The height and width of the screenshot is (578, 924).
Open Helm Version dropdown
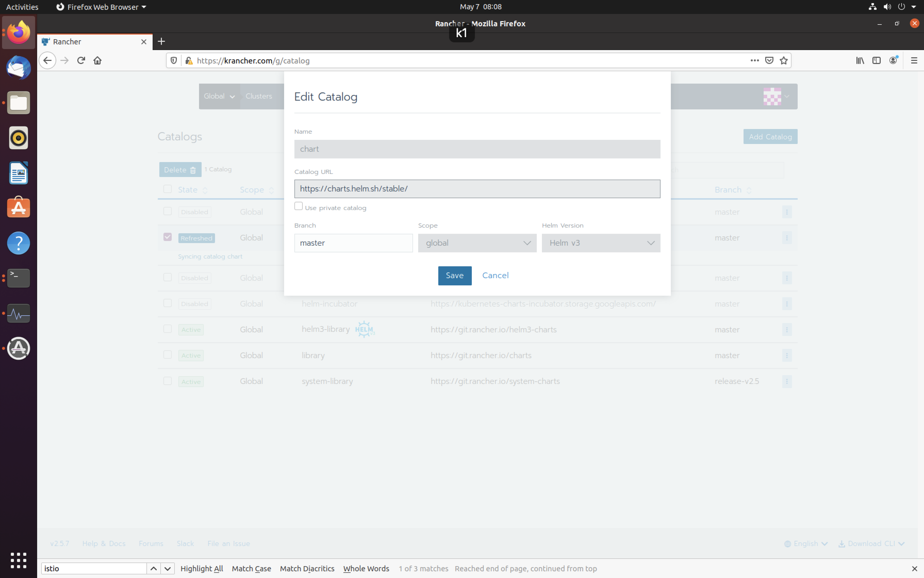pyautogui.click(x=601, y=243)
